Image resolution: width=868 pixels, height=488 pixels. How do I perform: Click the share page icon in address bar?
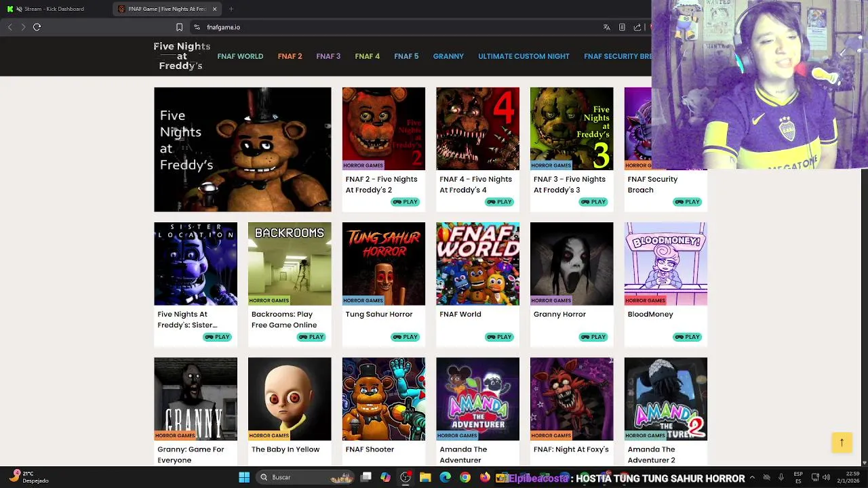click(x=637, y=27)
